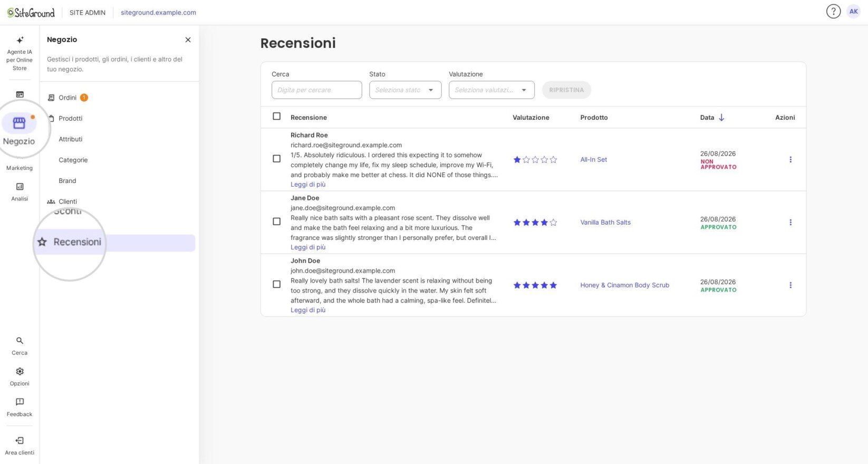Click into the Cerca search field
The height and width of the screenshot is (464, 868).
(x=316, y=90)
